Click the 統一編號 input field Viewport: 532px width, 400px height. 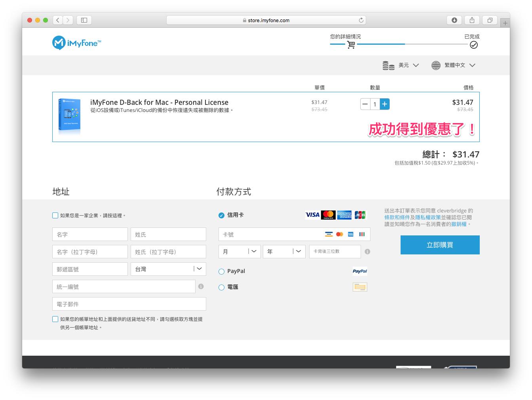124,286
